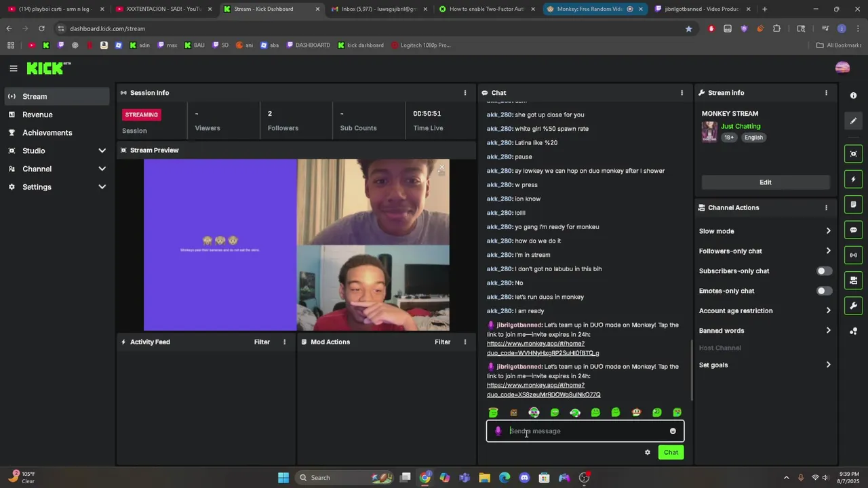Toggle Subscribers-only chat switch
Viewport: 868px width, 488px height.
824,271
